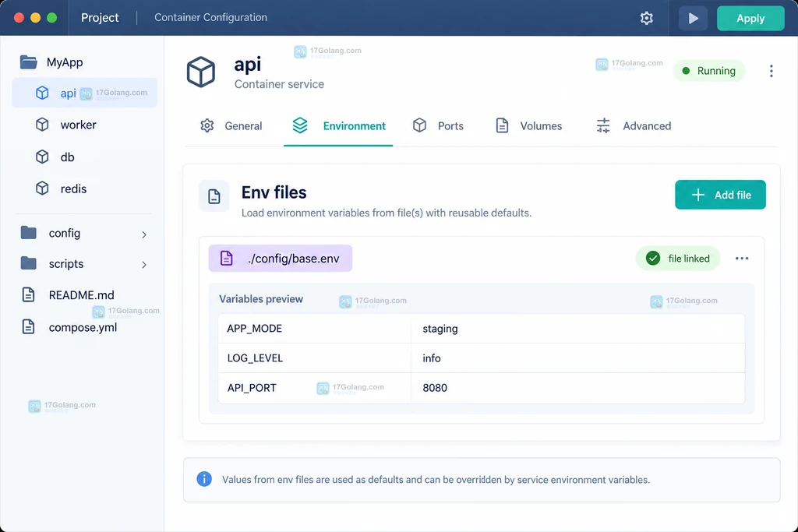Switch to the Advanced tab
The image size is (798, 532).
click(x=634, y=125)
